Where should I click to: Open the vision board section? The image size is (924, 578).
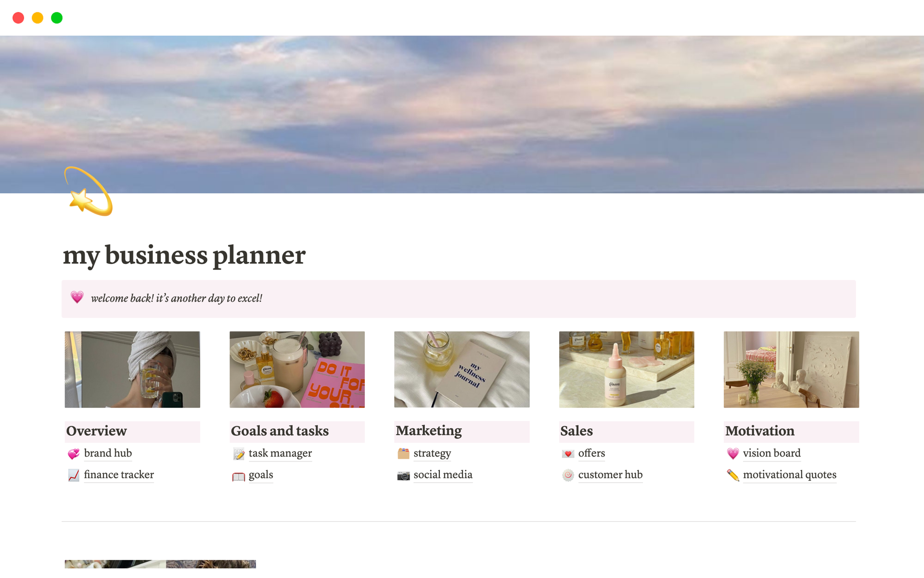pyautogui.click(x=771, y=453)
